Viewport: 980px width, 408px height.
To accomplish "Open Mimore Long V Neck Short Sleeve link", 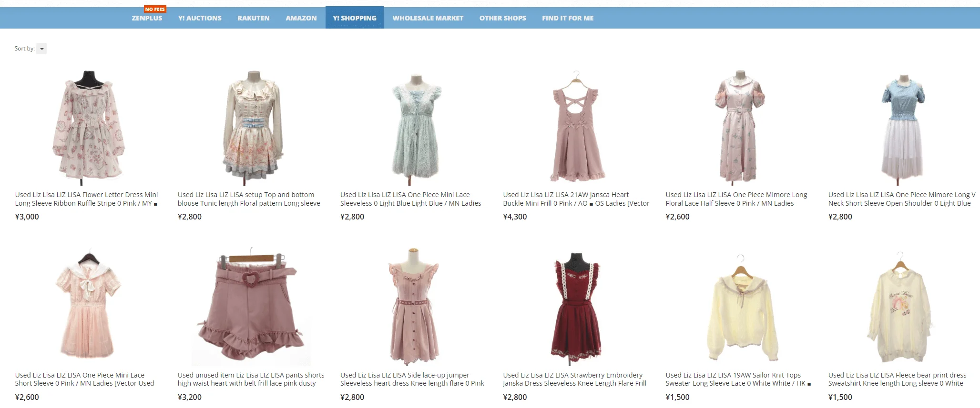I will (x=902, y=199).
